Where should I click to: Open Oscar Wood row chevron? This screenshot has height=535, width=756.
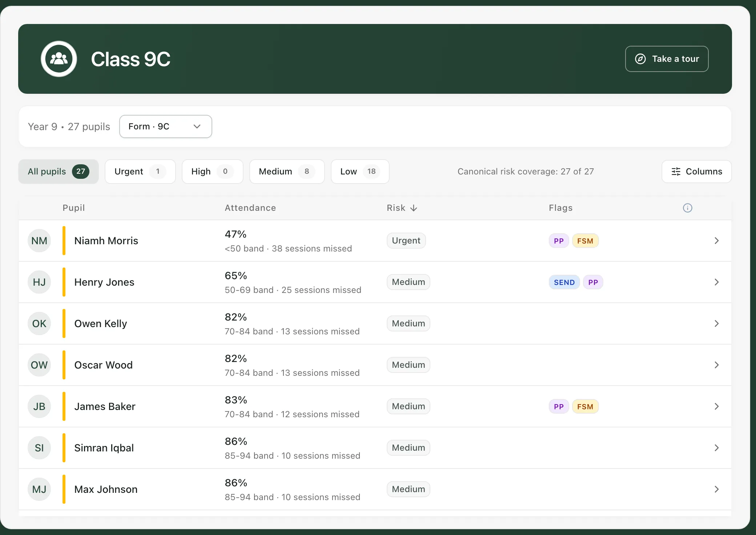tap(717, 365)
